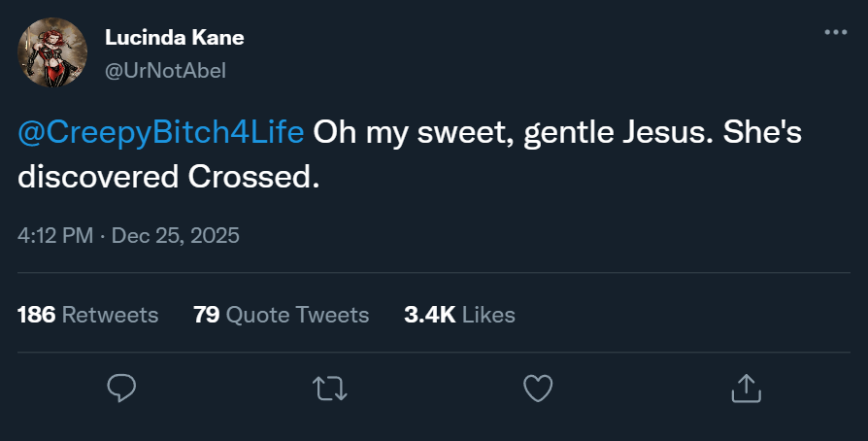Show the 3.4K Likes list

click(x=458, y=315)
